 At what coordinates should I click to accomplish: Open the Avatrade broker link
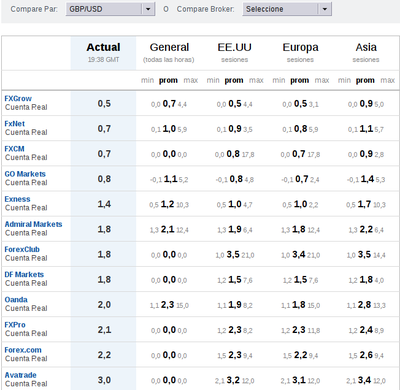pos(20,375)
